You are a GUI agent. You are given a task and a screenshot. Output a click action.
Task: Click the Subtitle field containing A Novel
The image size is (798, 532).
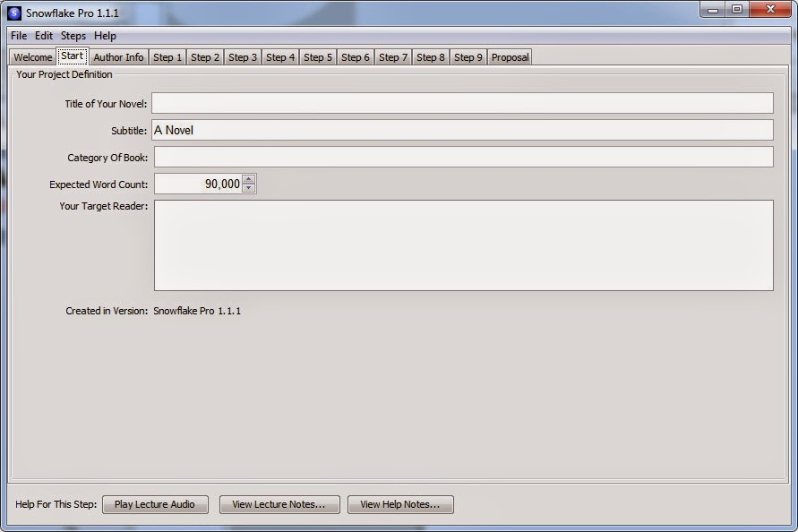point(463,131)
